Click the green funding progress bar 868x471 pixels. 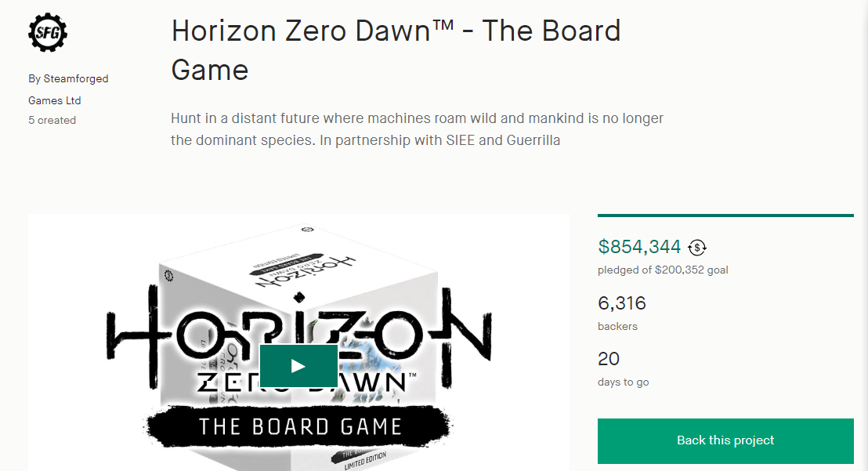[x=725, y=216]
